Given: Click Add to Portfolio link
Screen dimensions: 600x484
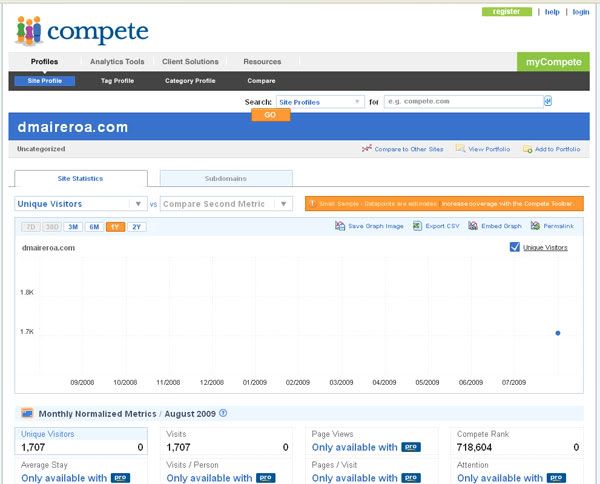Looking at the screenshot, I should tap(558, 149).
